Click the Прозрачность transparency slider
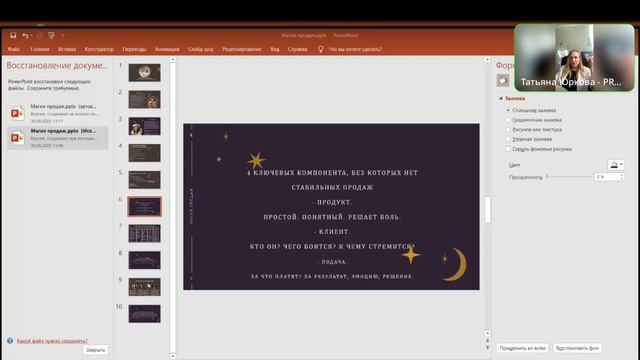The width and height of the screenshot is (640, 360). pyautogui.click(x=569, y=177)
